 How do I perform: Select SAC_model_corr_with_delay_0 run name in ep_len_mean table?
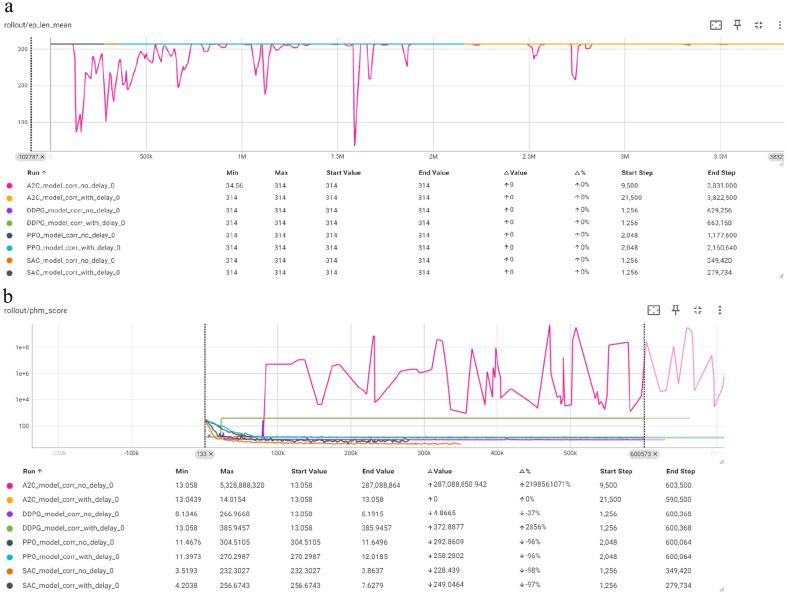pos(73,273)
